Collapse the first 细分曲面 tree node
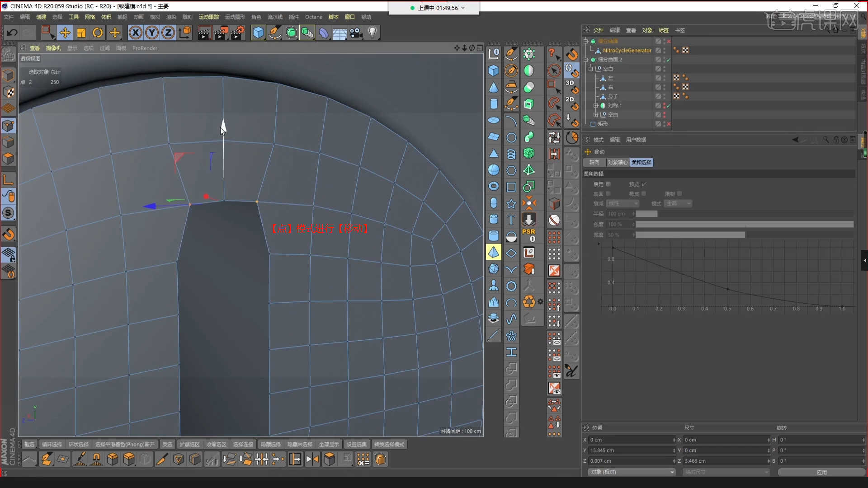 (586, 41)
